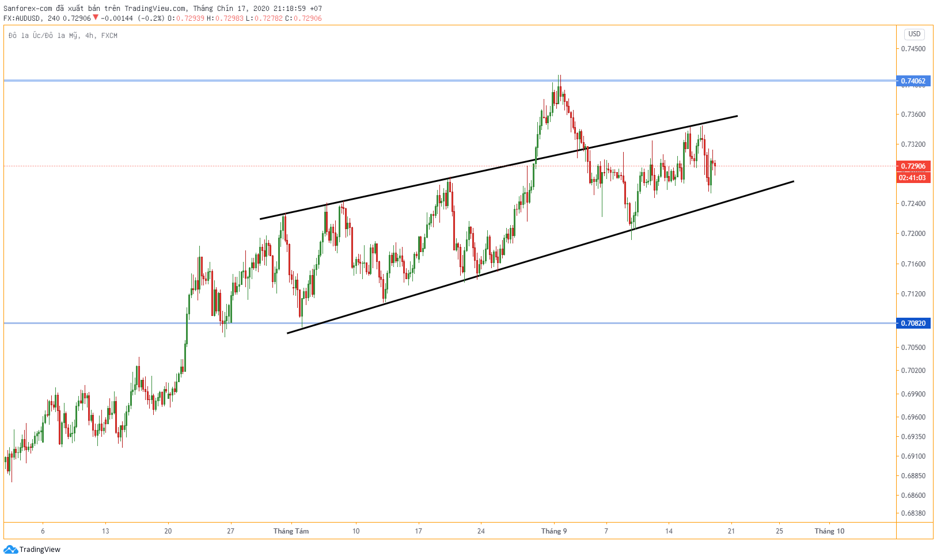Click the 0.70200 price axis label
Image resolution: width=937 pixels, height=560 pixels.
pos(913,371)
